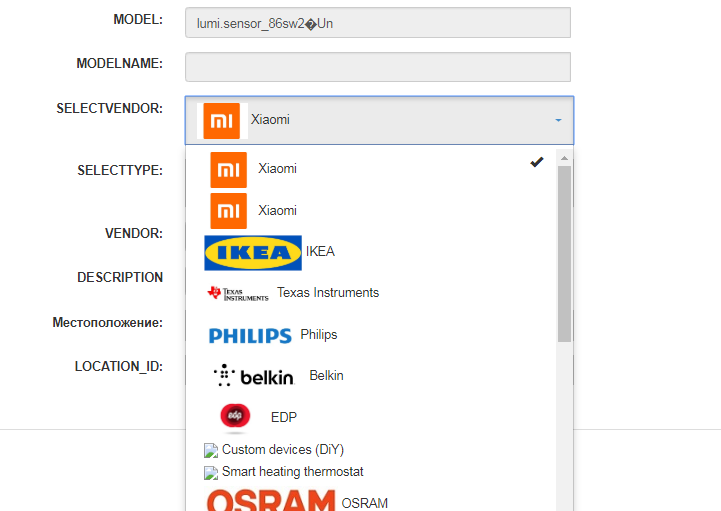This screenshot has height=511, width=721.
Task: Click the Philips logo
Action: (x=250, y=335)
